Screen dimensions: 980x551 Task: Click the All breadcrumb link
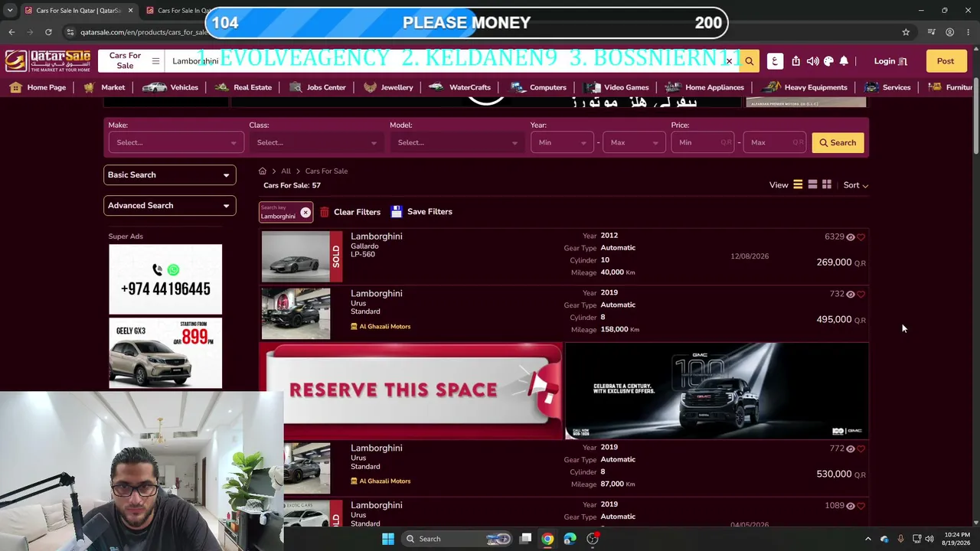click(x=286, y=171)
